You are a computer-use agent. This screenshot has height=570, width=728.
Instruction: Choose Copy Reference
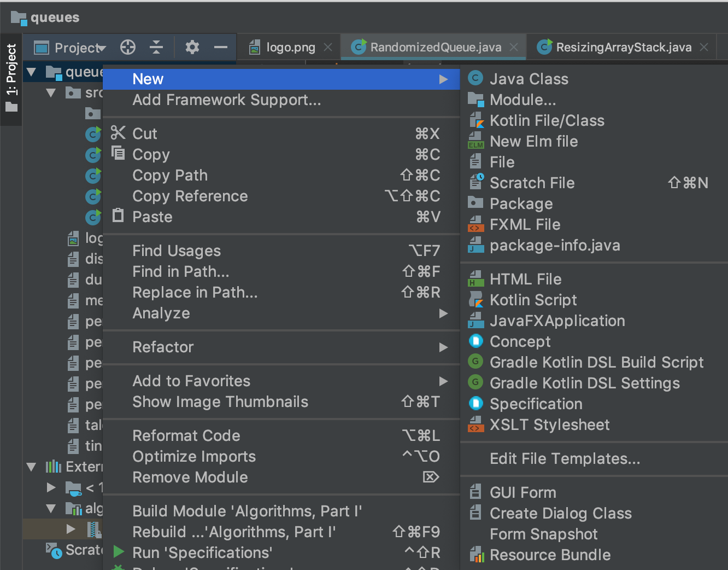click(281, 196)
